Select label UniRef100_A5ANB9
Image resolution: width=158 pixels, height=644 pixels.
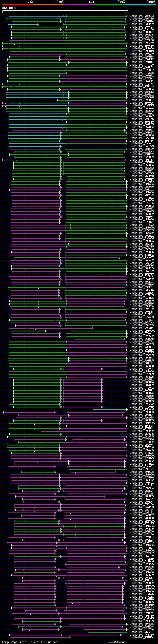click(x=142, y=214)
